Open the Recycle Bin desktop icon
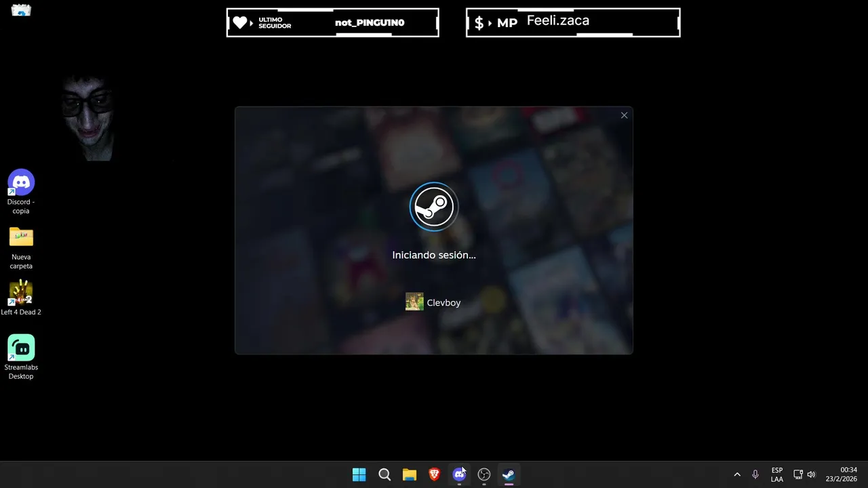 21,10
